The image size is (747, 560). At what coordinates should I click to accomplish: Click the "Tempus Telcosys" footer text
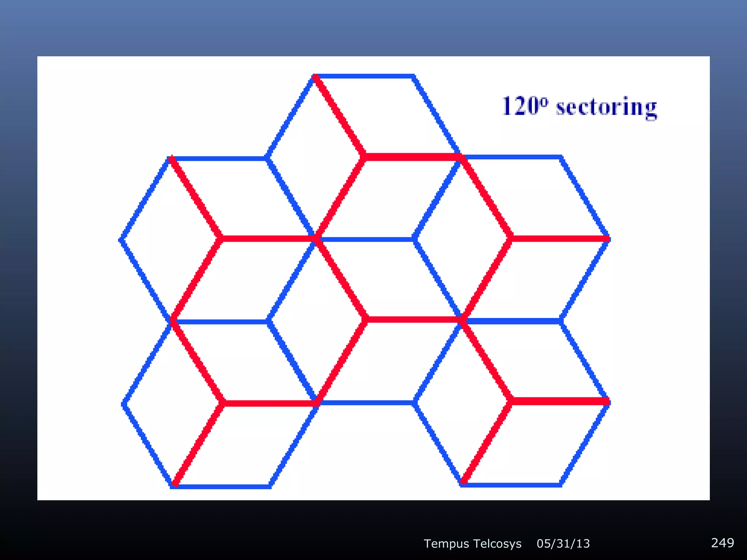472,544
